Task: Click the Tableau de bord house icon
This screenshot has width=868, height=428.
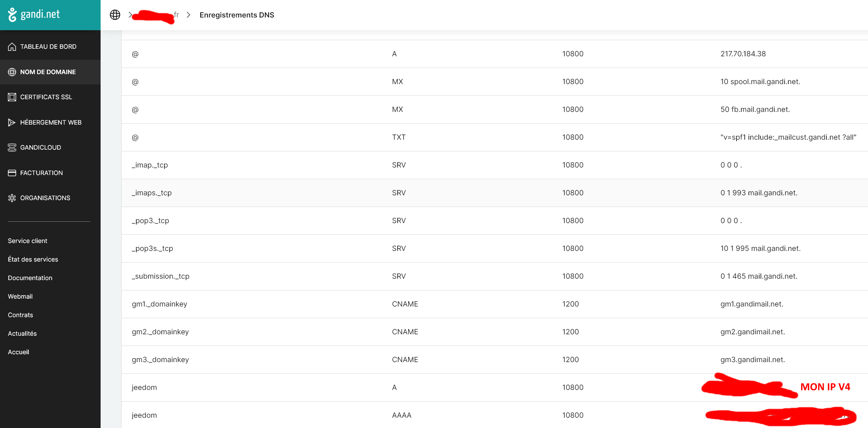Action: pos(12,47)
